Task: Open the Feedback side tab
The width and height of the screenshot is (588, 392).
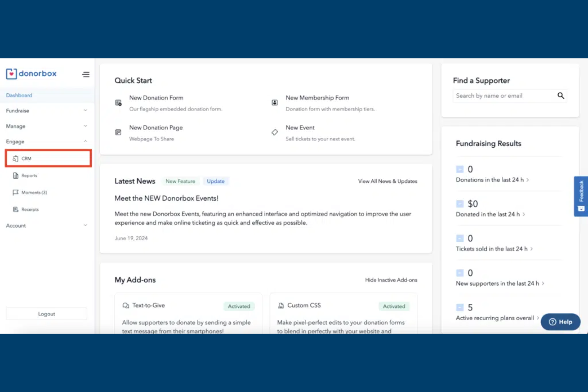Action: 581,196
